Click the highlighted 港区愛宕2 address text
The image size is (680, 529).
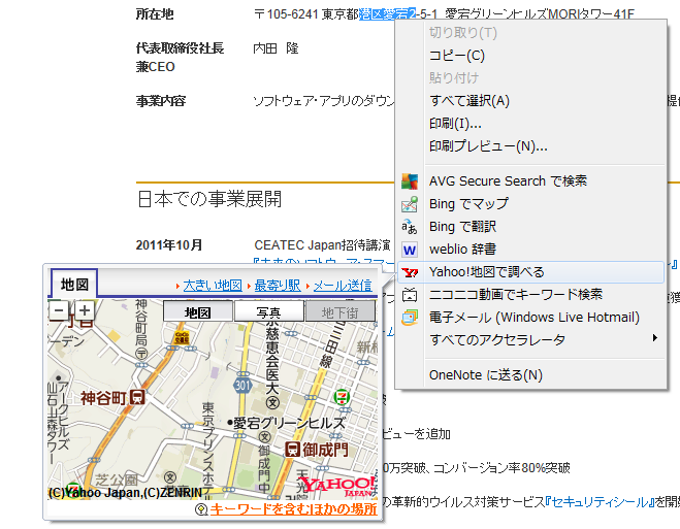click(x=387, y=14)
